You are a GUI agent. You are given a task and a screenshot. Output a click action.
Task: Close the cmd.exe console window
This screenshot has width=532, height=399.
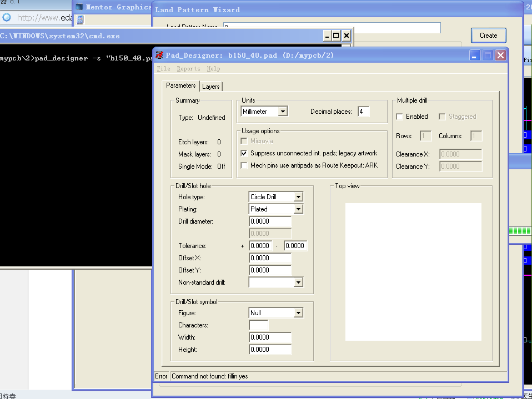(x=346, y=36)
